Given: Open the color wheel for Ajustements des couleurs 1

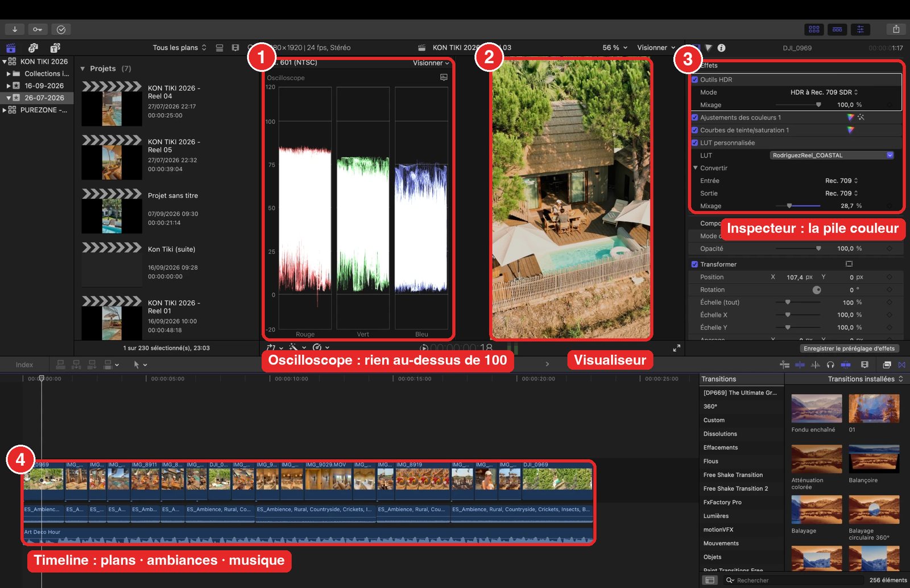Looking at the screenshot, I should 850,117.
